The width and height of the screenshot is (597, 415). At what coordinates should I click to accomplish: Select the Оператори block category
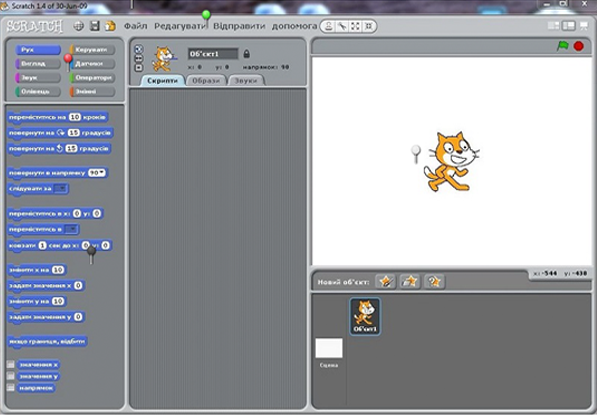point(92,78)
